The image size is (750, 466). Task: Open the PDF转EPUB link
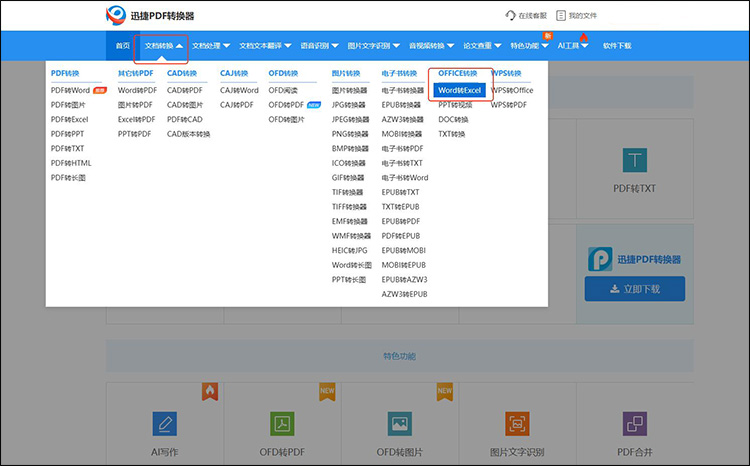click(x=400, y=236)
